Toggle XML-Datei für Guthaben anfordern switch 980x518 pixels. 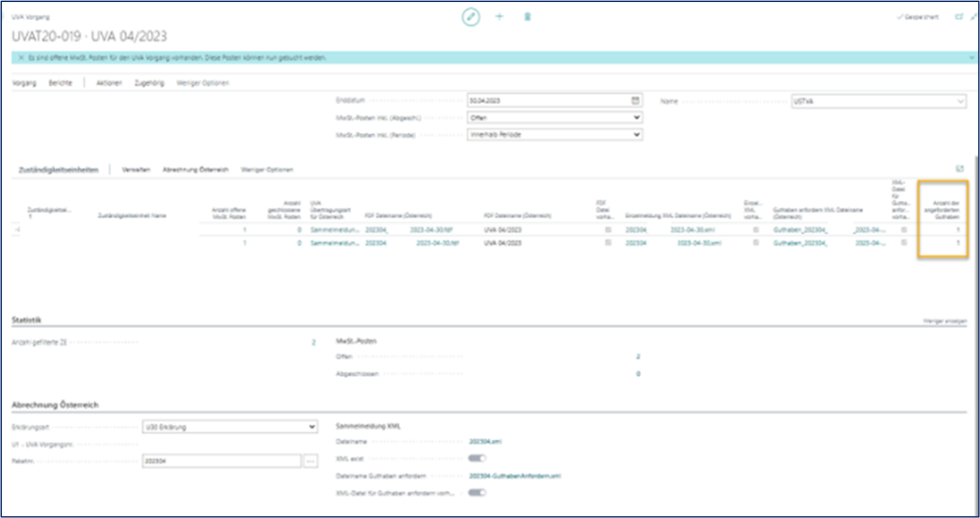tap(477, 493)
